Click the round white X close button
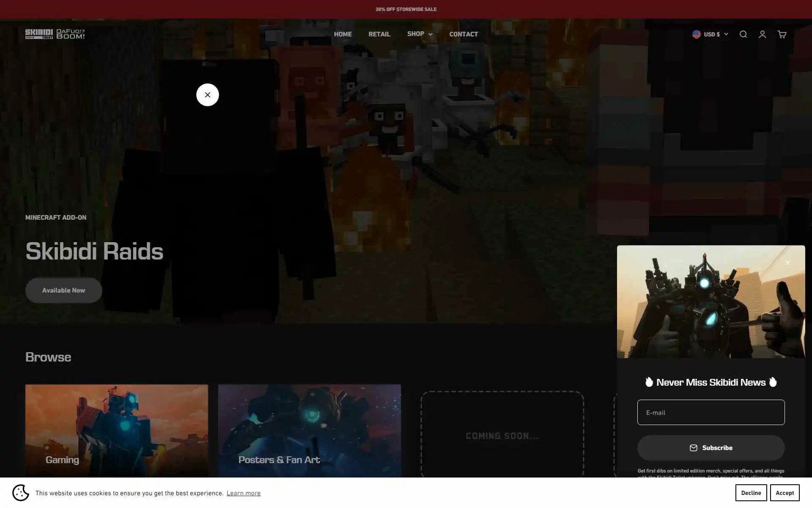The width and height of the screenshot is (812, 508). pyautogui.click(x=207, y=95)
